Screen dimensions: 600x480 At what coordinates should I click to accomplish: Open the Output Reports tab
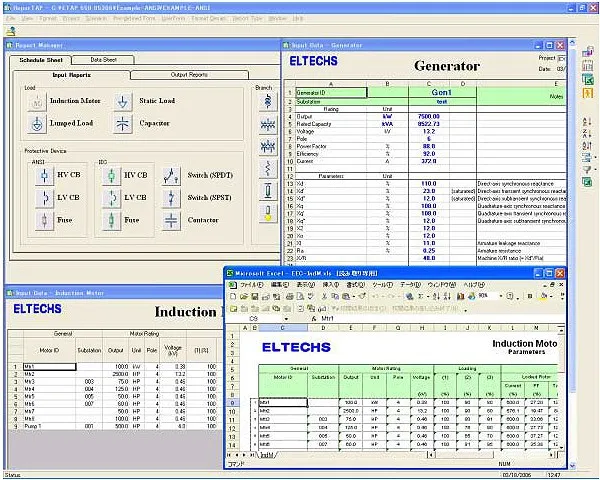[x=189, y=75]
